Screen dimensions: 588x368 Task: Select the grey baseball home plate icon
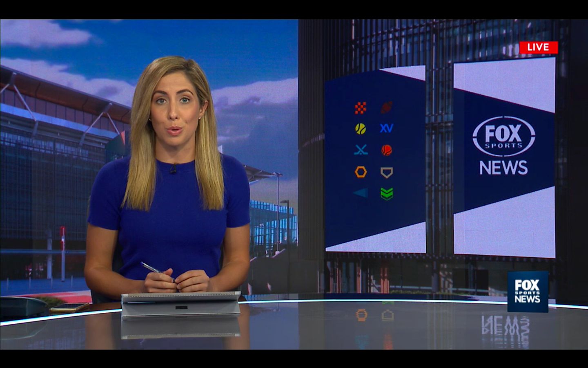387,173
